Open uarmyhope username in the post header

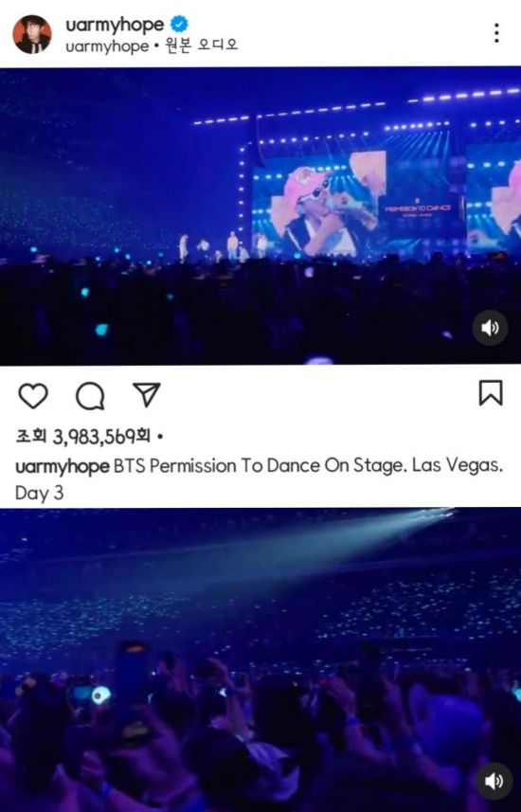(x=115, y=25)
